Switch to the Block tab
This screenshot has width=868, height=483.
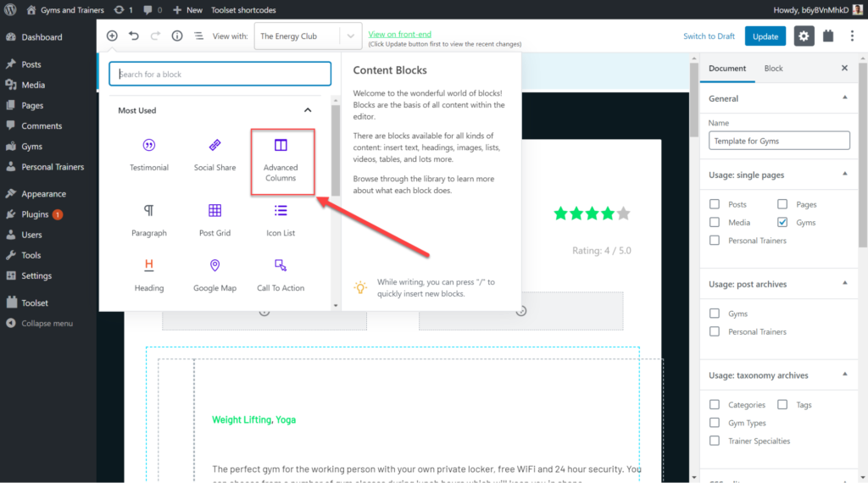coord(773,68)
